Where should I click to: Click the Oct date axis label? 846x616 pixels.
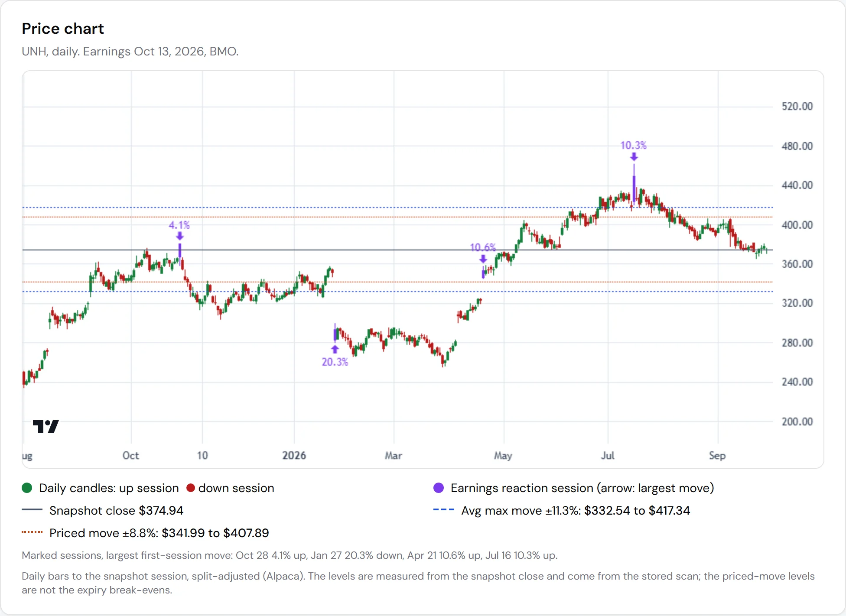click(130, 455)
